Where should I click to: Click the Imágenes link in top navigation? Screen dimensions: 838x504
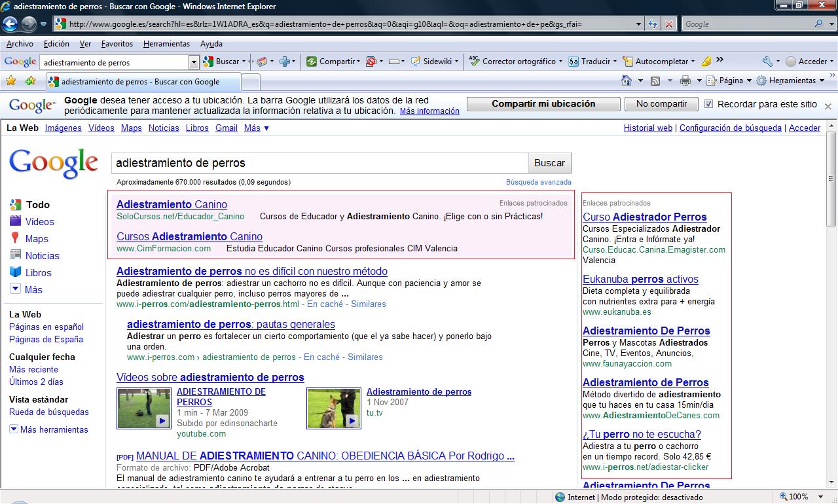(64, 128)
